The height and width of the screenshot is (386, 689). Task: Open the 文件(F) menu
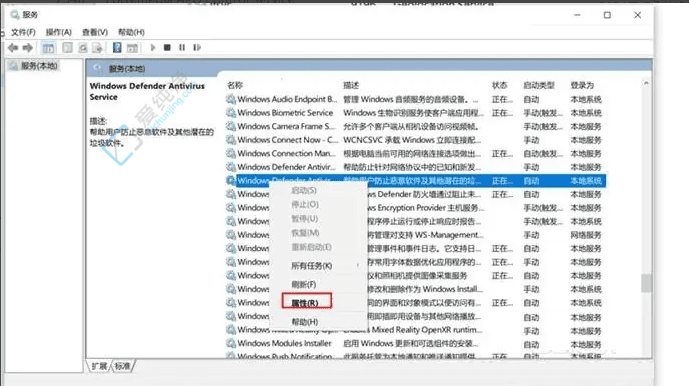coord(23,32)
